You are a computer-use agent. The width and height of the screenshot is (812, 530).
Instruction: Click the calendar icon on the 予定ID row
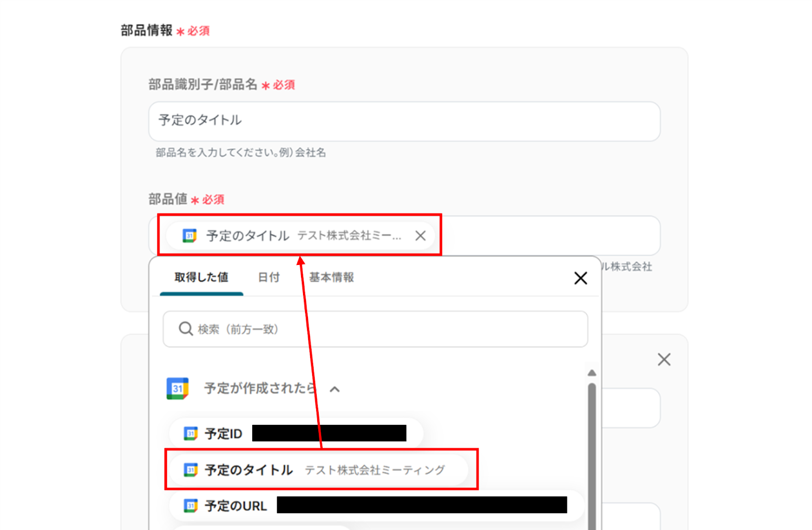coord(190,434)
